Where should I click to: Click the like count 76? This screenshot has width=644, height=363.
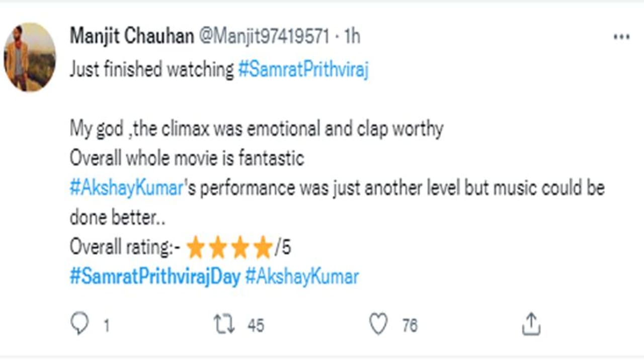410,326
